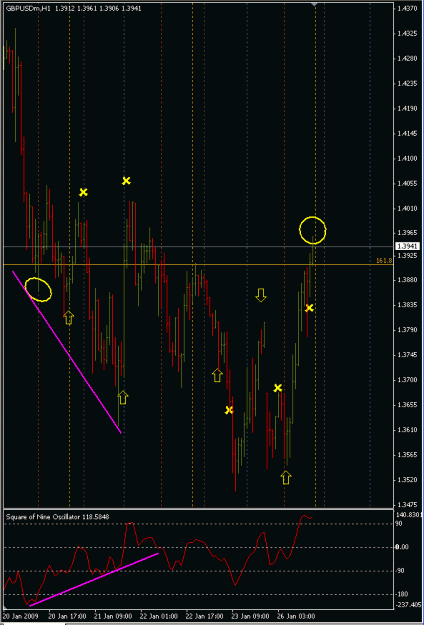Click the 1.4370 price scale label
Image resolution: width=424 pixels, height=625 pixels.
click(x=406, y=8)
